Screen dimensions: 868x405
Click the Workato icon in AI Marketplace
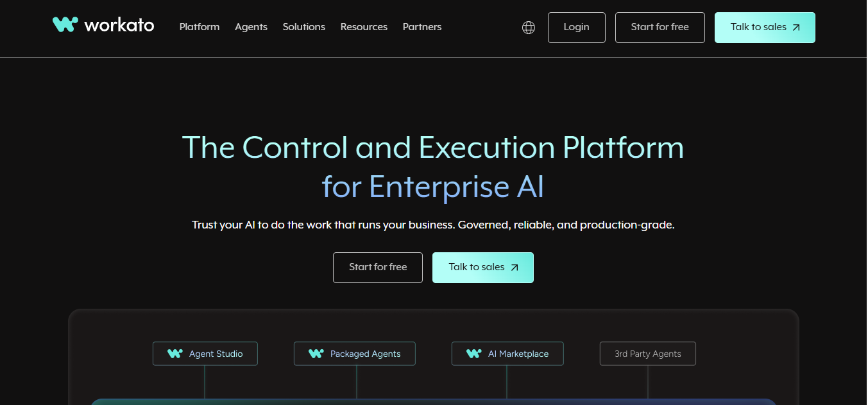coord(473,354)
